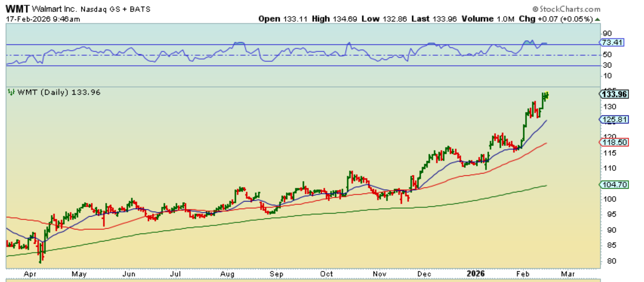Click the blue moving average tag 125.81
This screenshot has width=644, height=282.
pos(614,120)
